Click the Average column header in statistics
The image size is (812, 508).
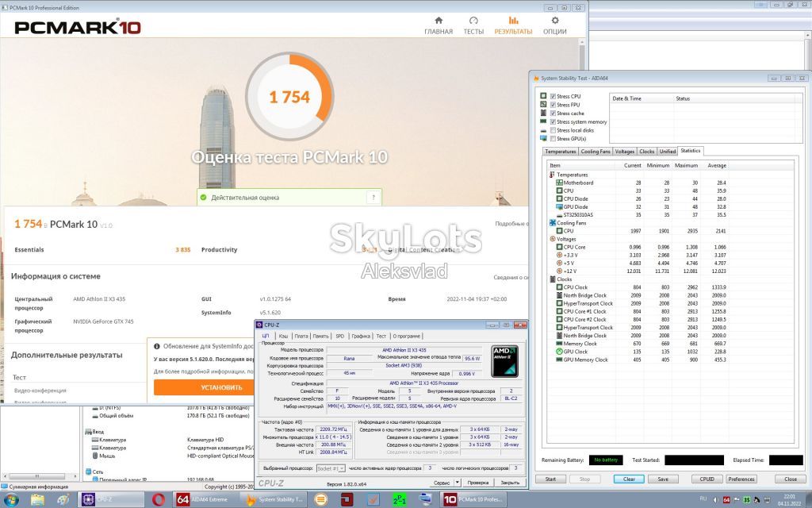(x=714, y=165)
